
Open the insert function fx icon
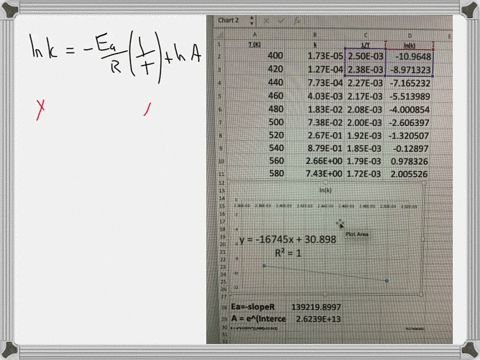(x=296, y=21)
